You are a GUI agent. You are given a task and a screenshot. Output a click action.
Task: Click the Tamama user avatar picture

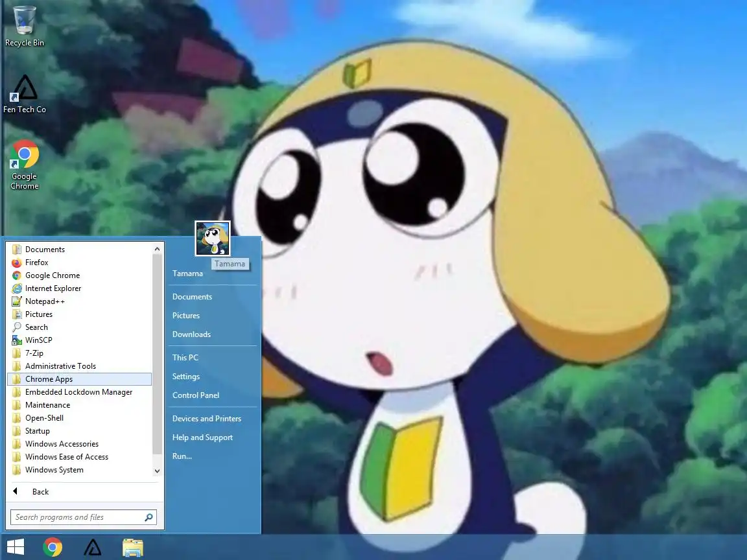[x=213, y=238]
